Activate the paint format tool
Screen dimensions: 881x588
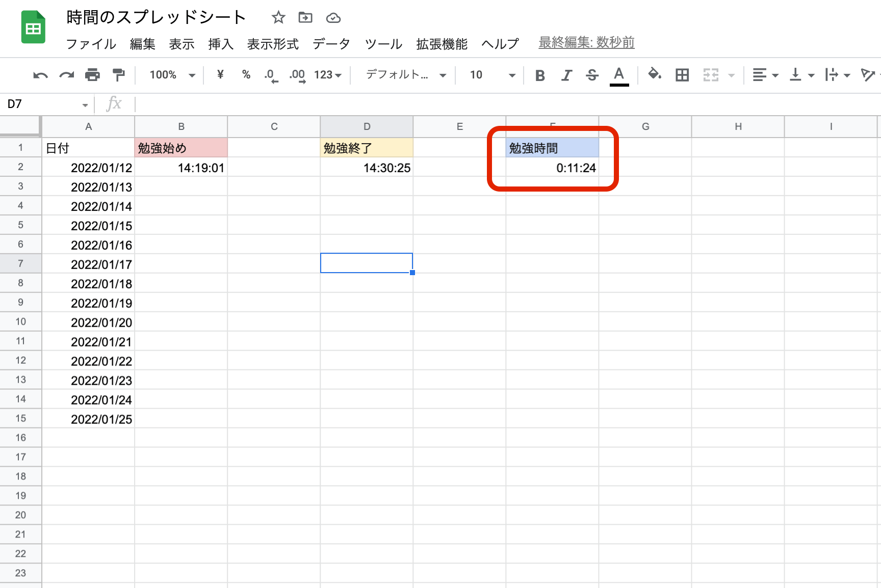pyautogui.click(x=118, y=75)
